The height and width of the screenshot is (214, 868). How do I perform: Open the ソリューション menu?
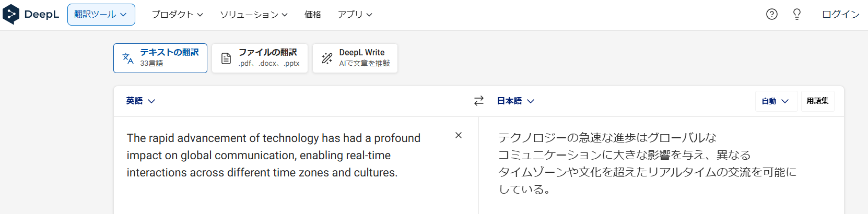click(x=254, y=15)
